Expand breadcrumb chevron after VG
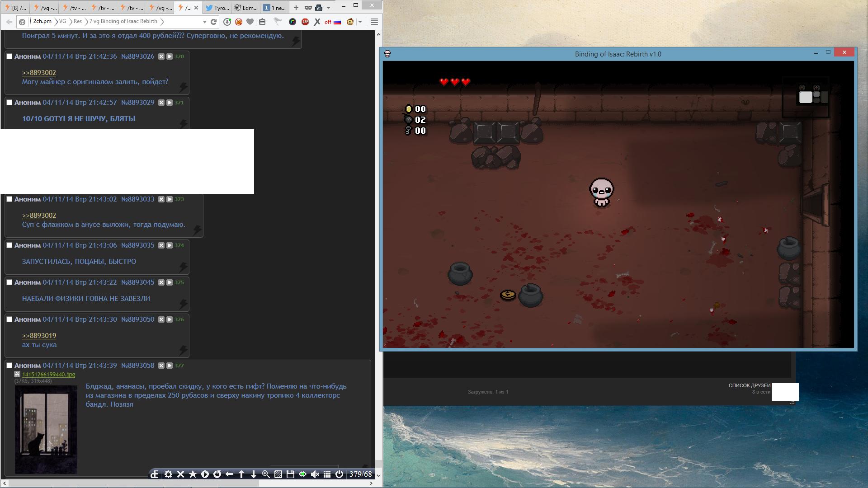This screenshot has height=488, width=868. pos(70,21)
